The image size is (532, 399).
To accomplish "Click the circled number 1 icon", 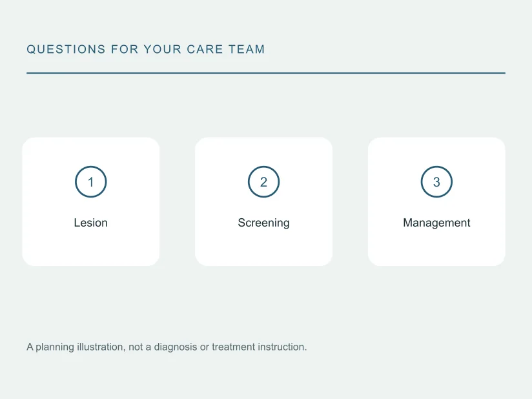I will click(90, 182).
